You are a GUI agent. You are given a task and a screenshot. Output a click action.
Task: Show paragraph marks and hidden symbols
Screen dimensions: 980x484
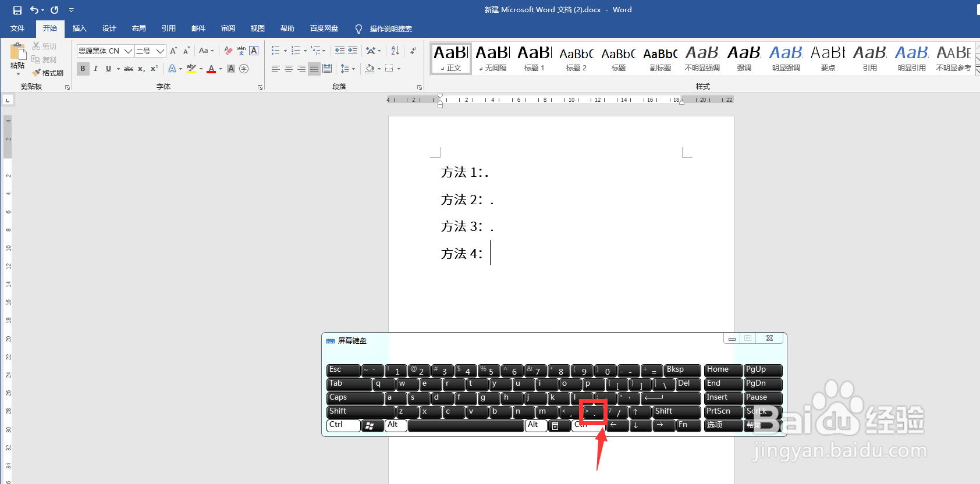(413, 51)
